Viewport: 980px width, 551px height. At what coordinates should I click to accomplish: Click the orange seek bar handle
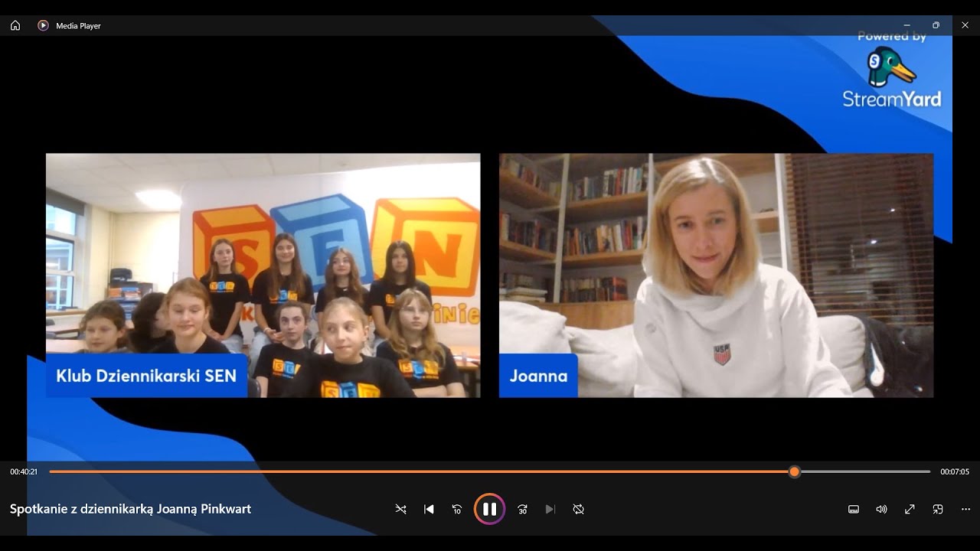coord(795,471)
